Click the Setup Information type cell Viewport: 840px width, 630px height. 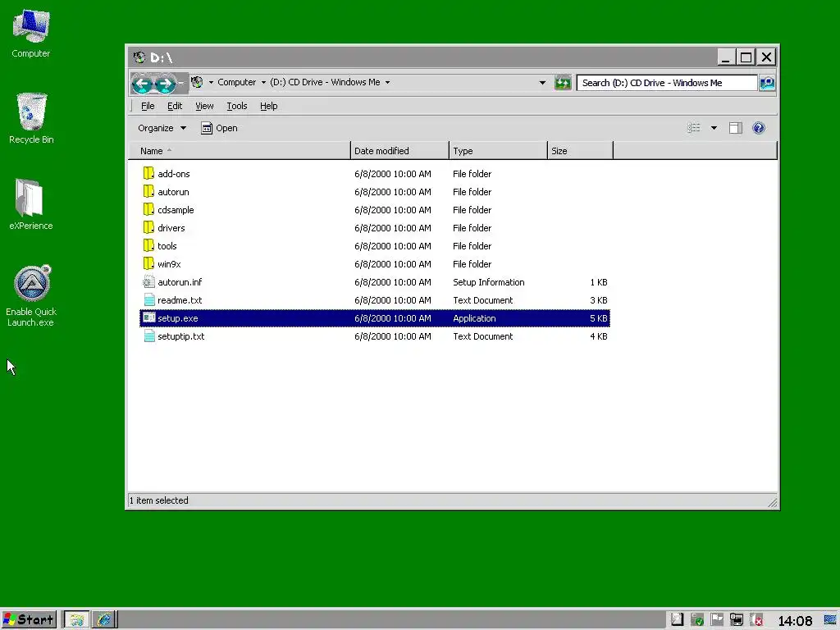point(489,282)
